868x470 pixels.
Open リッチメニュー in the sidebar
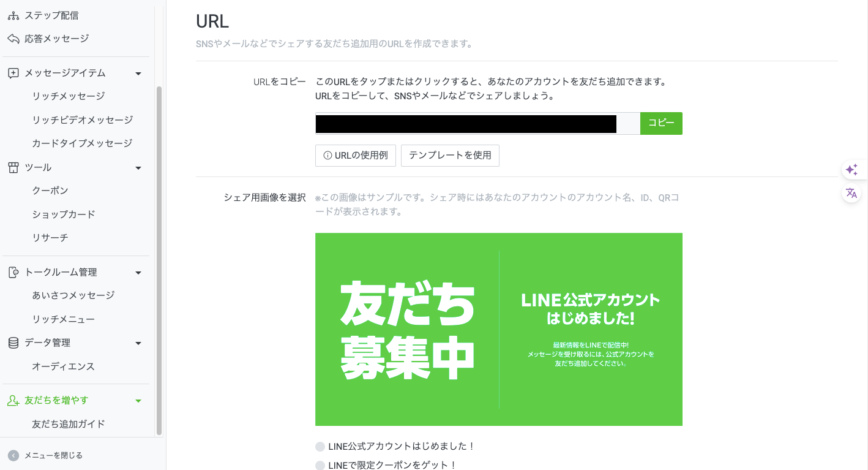[x=64, y=319]
